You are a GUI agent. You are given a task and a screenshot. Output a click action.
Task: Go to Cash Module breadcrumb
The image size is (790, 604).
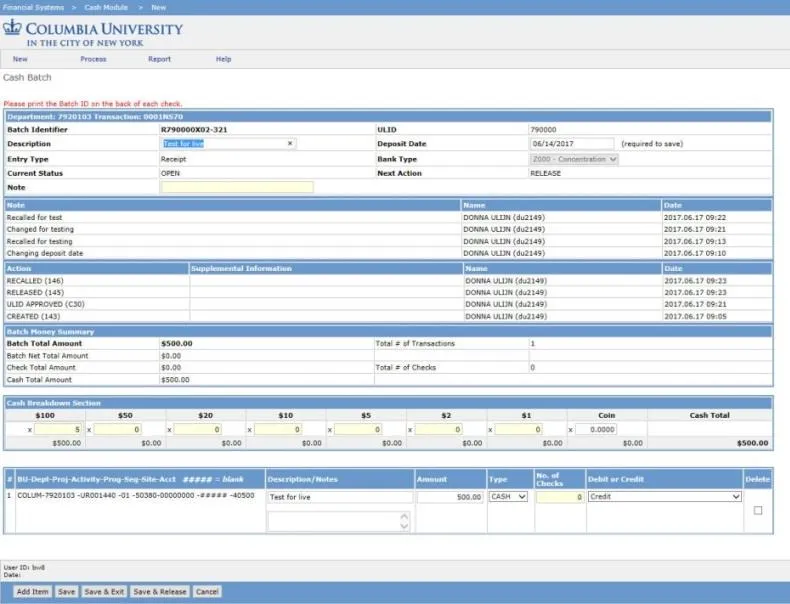[x=106, y=7]
